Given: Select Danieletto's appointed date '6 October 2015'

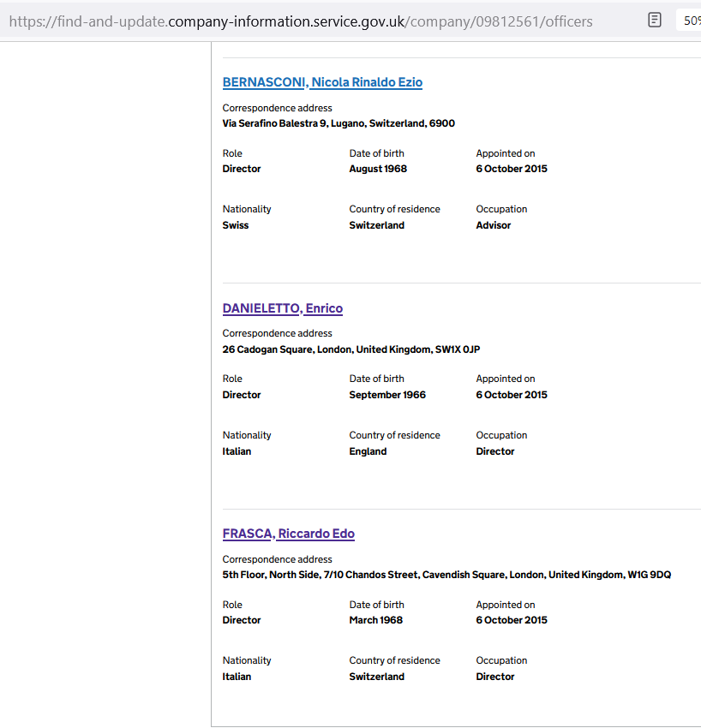Looking at the screenshot, I should point(512,395).
